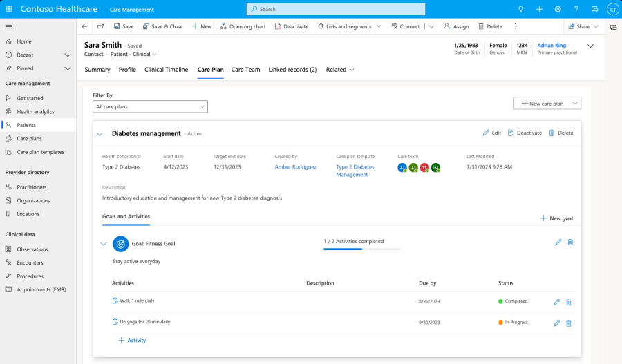Open settings gear in top bar
The height and width of the screenshot is (364, 622).
558,9
